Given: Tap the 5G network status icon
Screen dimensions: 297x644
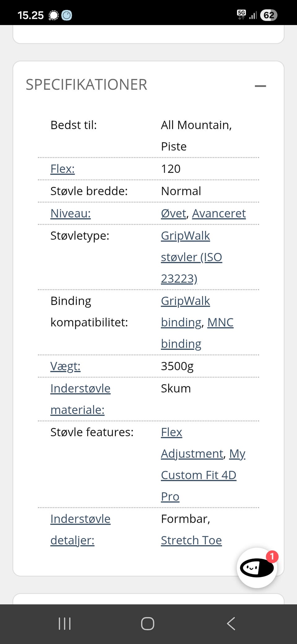Looking at the screenshot, I should pyautogui.click(x=241, y=14).
